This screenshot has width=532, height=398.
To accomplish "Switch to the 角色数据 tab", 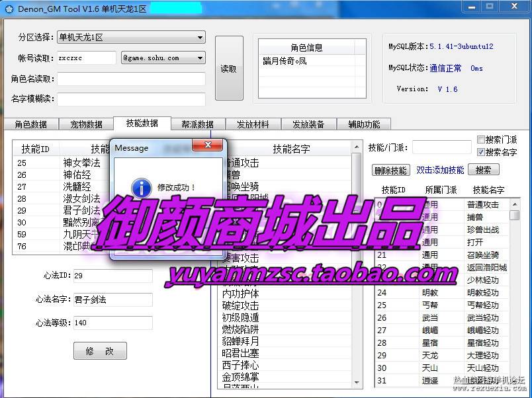I will pyautogui.click(x=31, y=124).
